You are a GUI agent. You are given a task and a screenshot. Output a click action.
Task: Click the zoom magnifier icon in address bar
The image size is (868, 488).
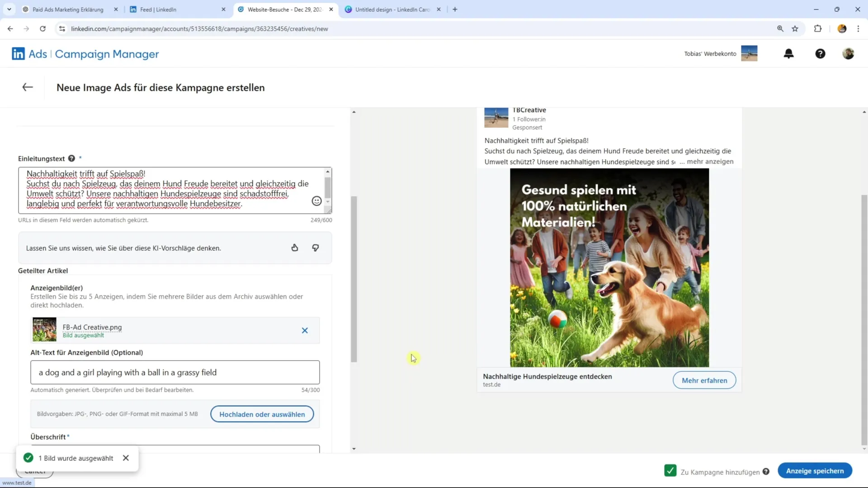(x=780, y=28)
